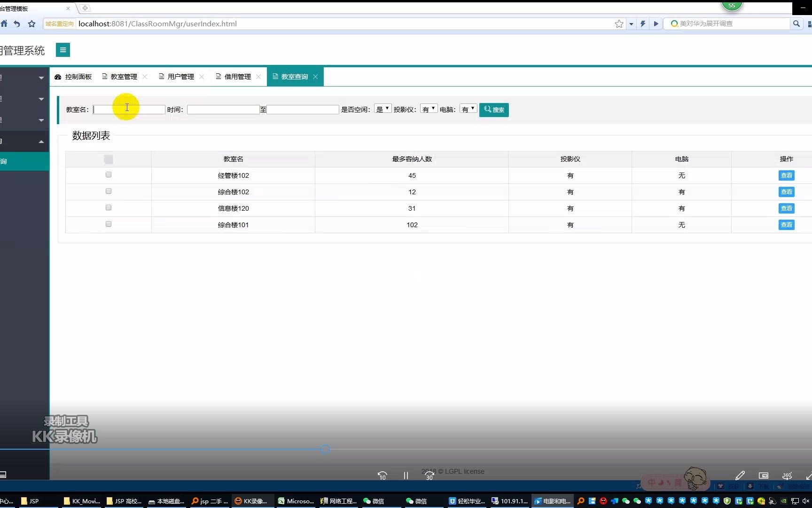The width and height of the screenshot is (812, 508).
Task: Check the box for 综合楼102 row
Action: click(109, 191)
